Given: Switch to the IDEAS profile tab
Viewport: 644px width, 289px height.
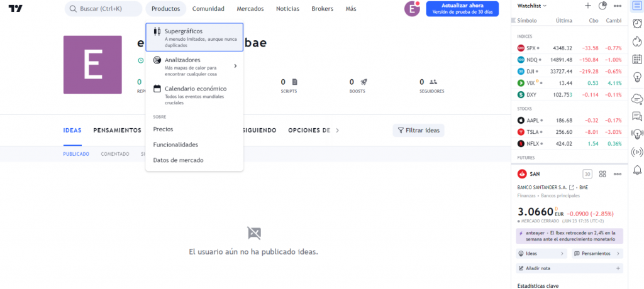Looking at the screenshot, I should point(72,131).
